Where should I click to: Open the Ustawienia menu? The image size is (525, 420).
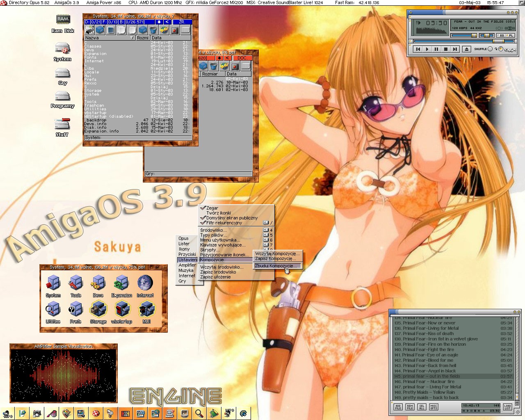coord(187,260)
